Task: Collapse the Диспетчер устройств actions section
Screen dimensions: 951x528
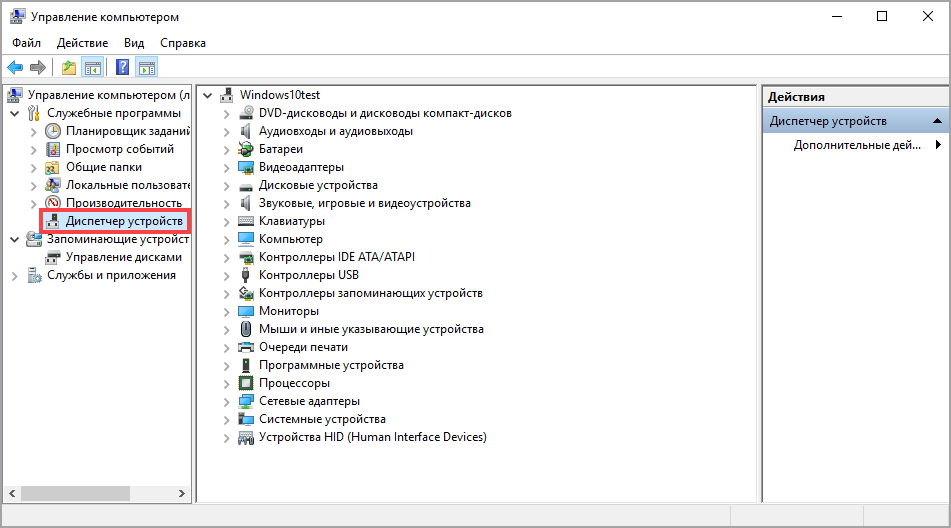Action: click(937, 121)
